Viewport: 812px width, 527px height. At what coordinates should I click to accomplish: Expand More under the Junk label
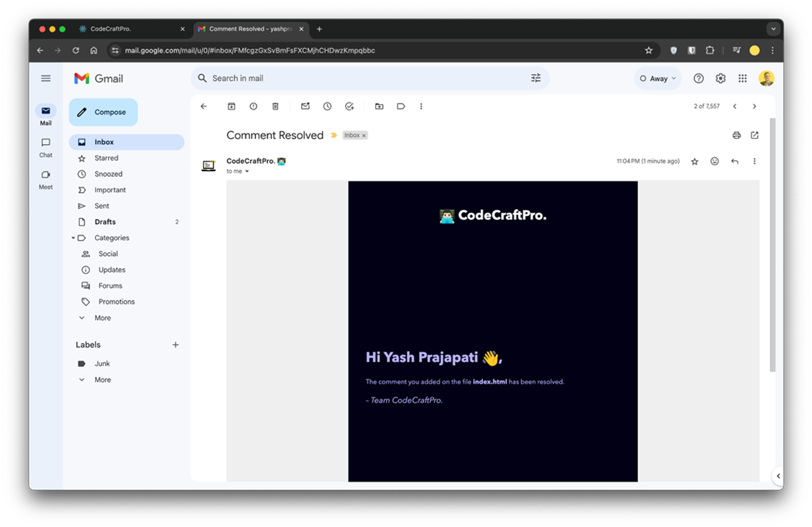point(103,380)
